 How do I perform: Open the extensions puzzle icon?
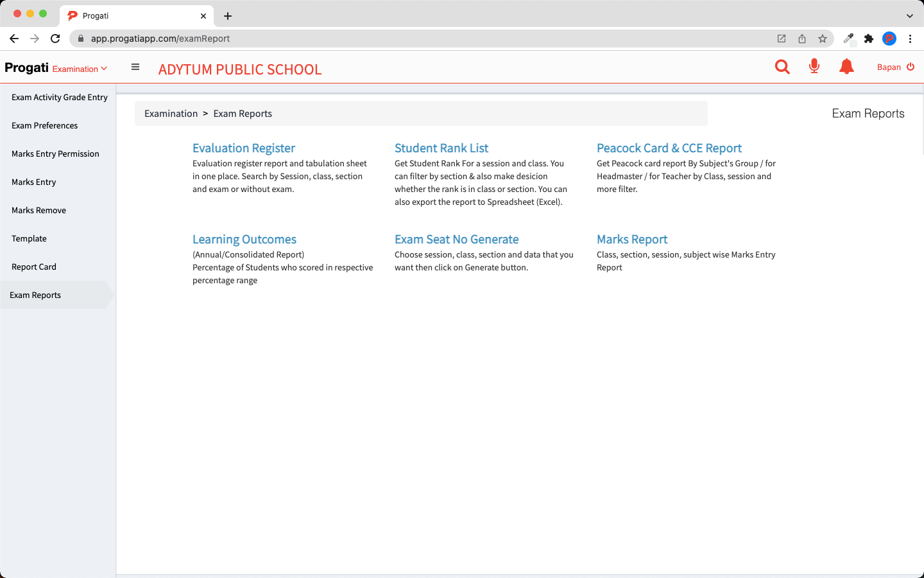click(x=869, y=39)
